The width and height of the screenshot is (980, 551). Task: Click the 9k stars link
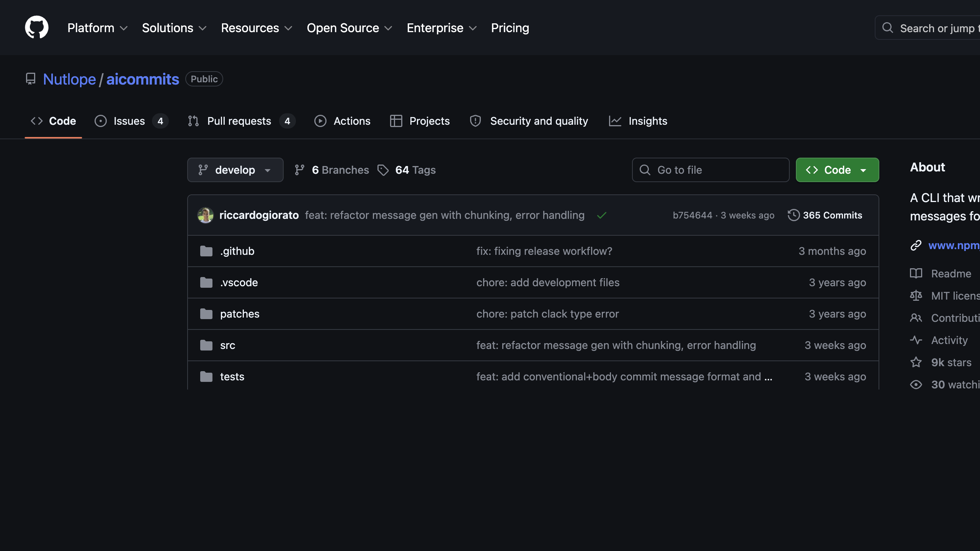[951, 362]
